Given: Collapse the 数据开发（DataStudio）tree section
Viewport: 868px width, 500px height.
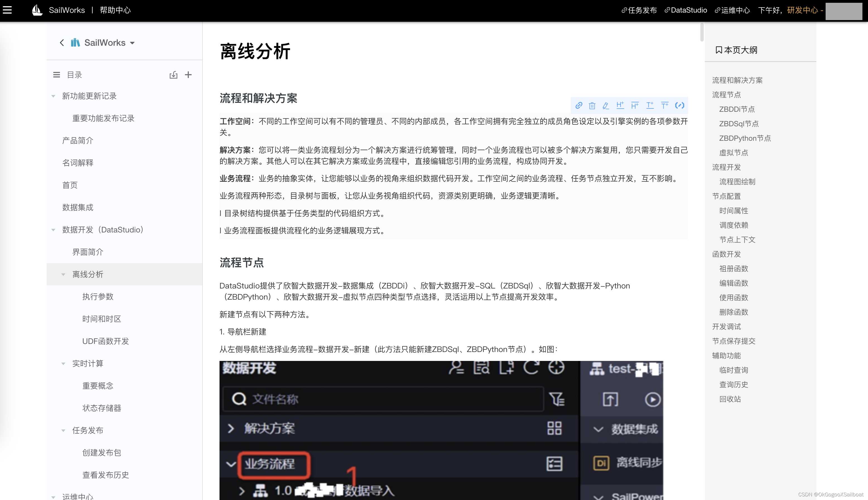Looking at the screenshot, I should 53,230.
